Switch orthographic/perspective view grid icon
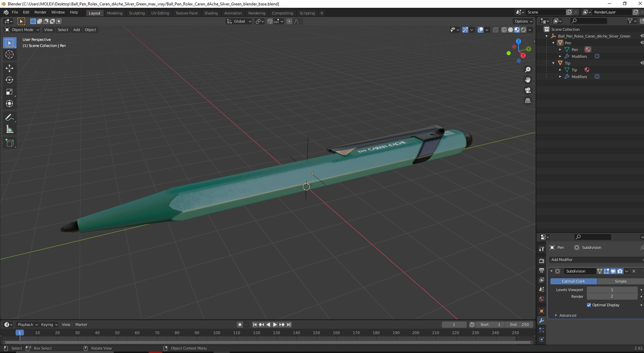This screenshot has width=644, height=353. click(x=528, y=101)
